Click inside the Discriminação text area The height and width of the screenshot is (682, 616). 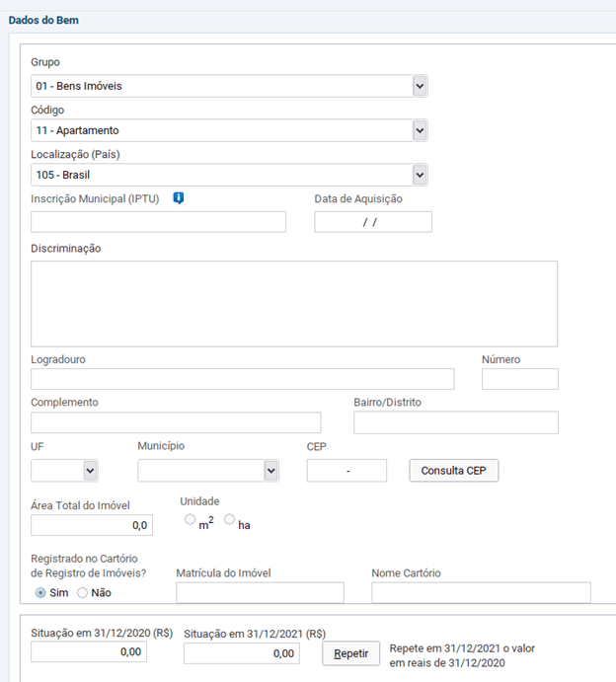click(294, 304)
